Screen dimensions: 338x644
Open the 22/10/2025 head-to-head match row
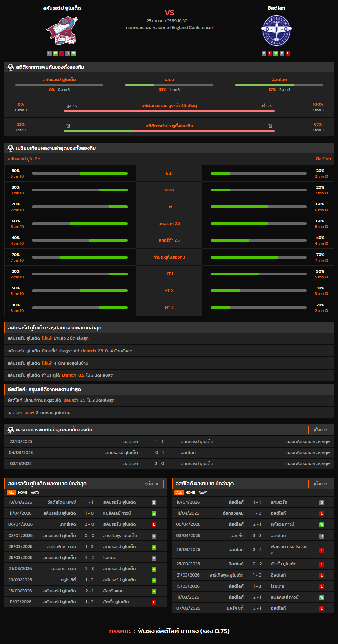pos(169,442)
